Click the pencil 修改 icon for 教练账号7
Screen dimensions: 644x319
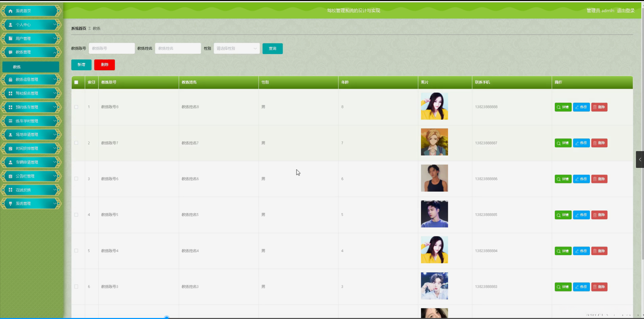577,143
